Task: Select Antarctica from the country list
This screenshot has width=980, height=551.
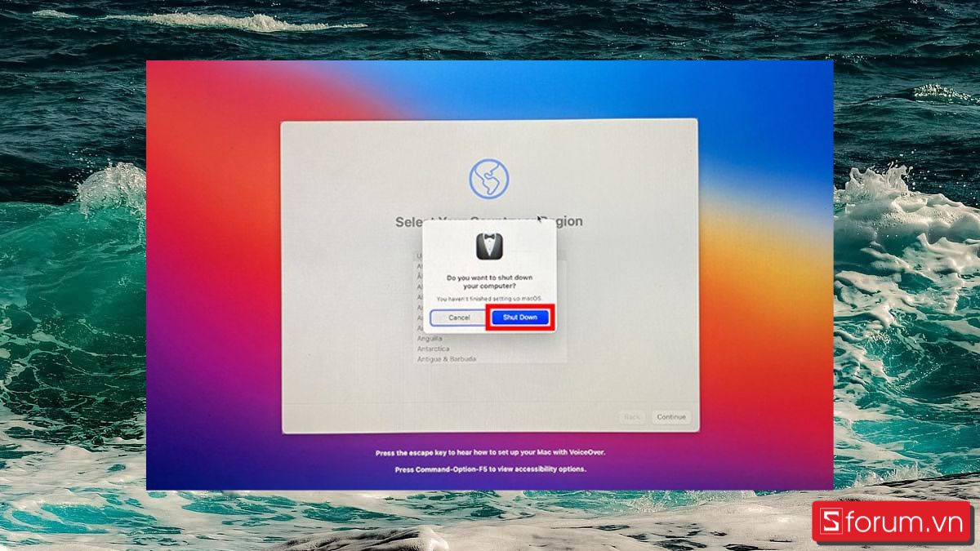Action: point(434,348)
